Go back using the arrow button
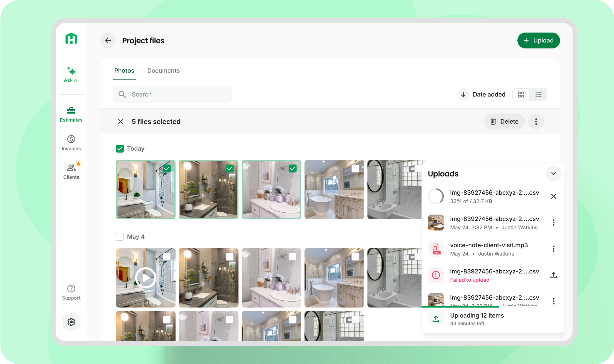The height and width of the screenshot is (364, 614). (108, 40)
